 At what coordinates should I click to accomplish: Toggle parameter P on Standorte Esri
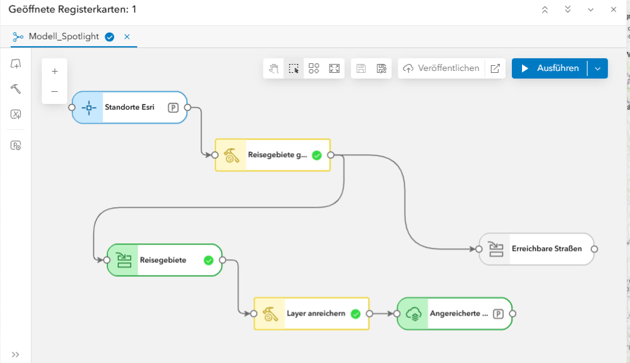173,108
